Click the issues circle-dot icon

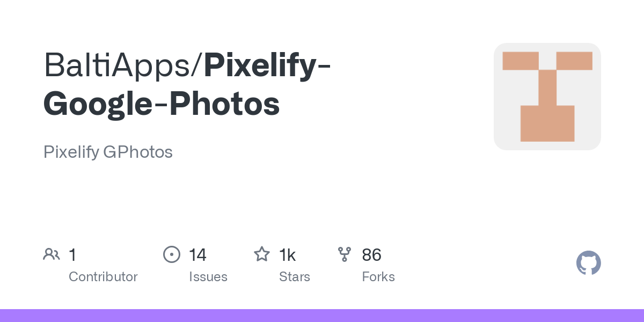point(171,254)
